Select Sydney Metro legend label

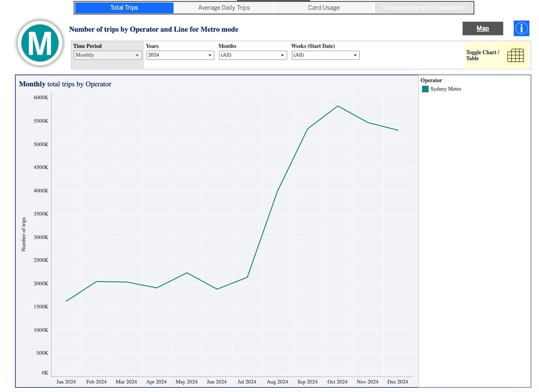click(x=446, y=89)
